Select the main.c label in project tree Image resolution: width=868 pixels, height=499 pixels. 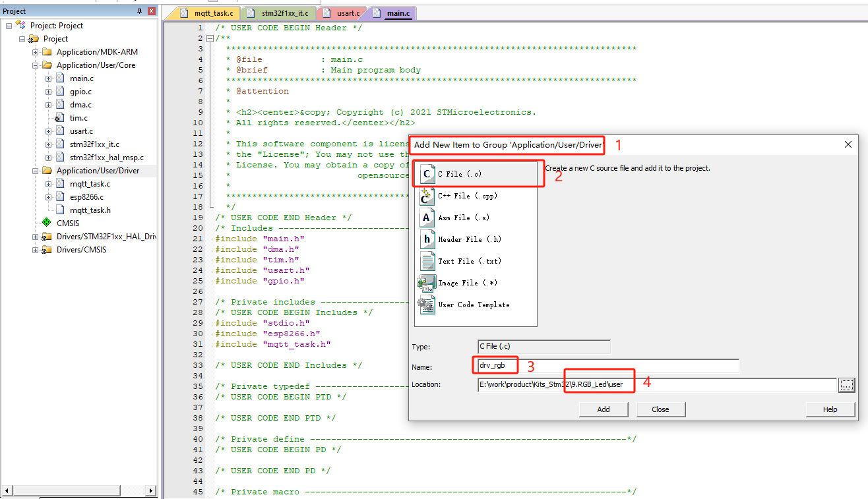[x=82, y=78]
